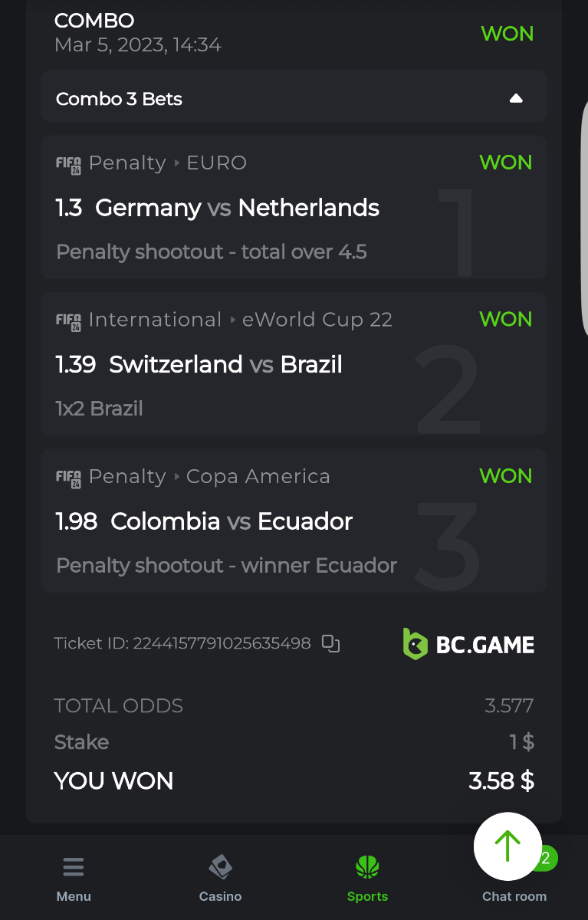Click FIFA 24 icon on Colombia bet
Viewport: 588px width, 920px height.
(x=69, y=478)
